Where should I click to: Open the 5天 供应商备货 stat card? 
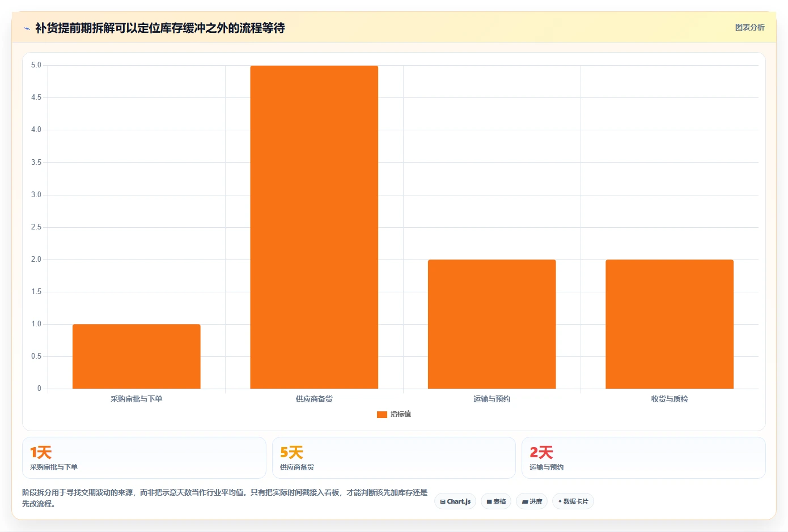click(394, 458)
